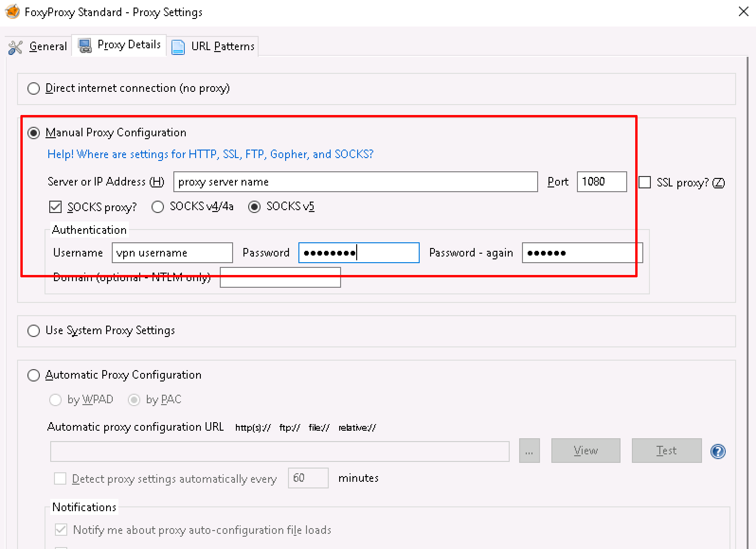
Task: Select Manual Proxy Configuration radio button
Action: (x=34, y=133)
